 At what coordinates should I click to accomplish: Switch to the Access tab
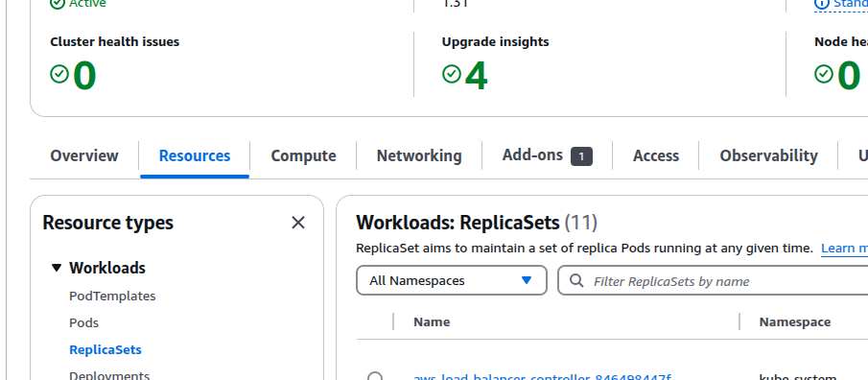656,155
